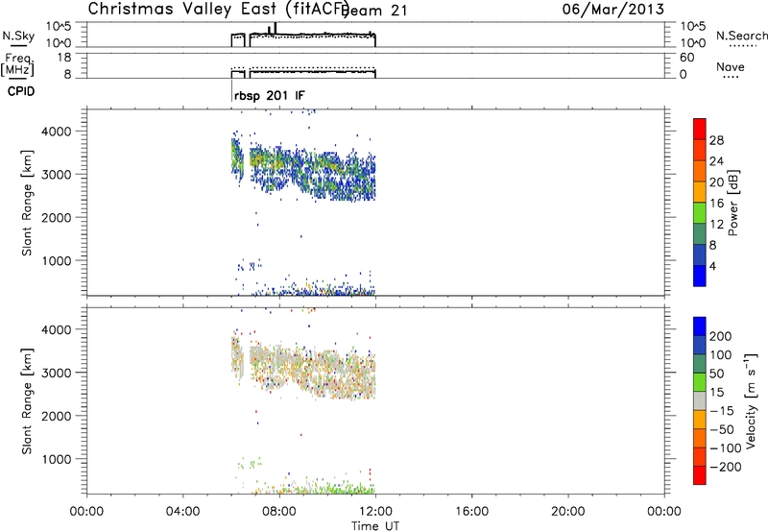
Task: Click the 28 label on Power color bar
Action: pyautogui.click(x=716, y=140)
